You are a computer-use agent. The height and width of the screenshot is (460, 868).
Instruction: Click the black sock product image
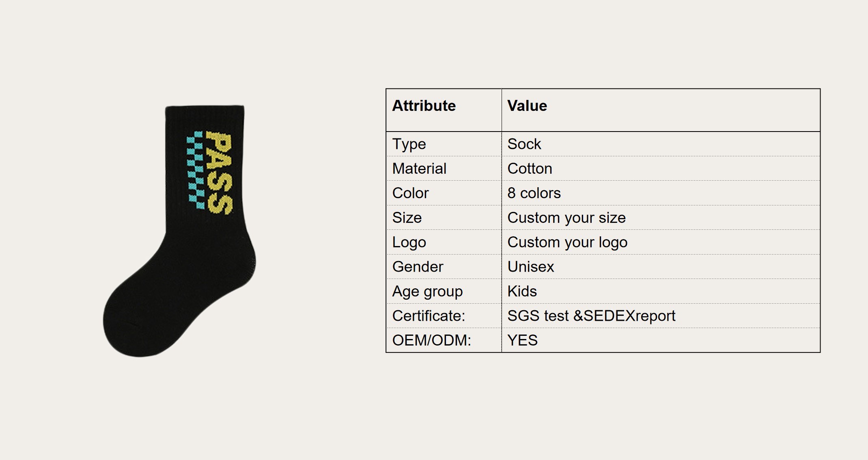pyautogui.click(x=179, y=231)
